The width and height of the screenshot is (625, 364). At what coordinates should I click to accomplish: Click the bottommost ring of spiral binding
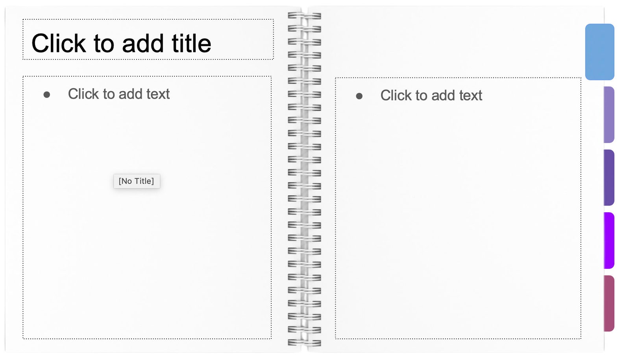point(304,343)
